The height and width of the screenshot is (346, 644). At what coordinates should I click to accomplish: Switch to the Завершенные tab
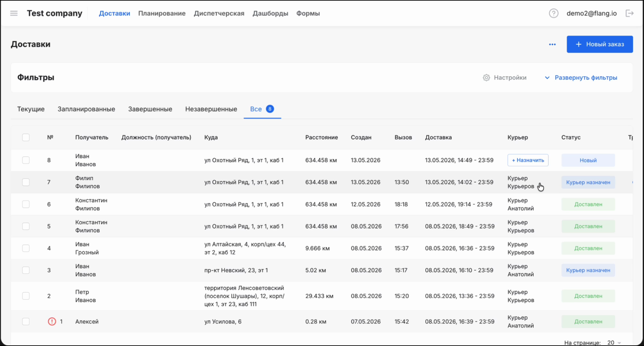(150, 109)
